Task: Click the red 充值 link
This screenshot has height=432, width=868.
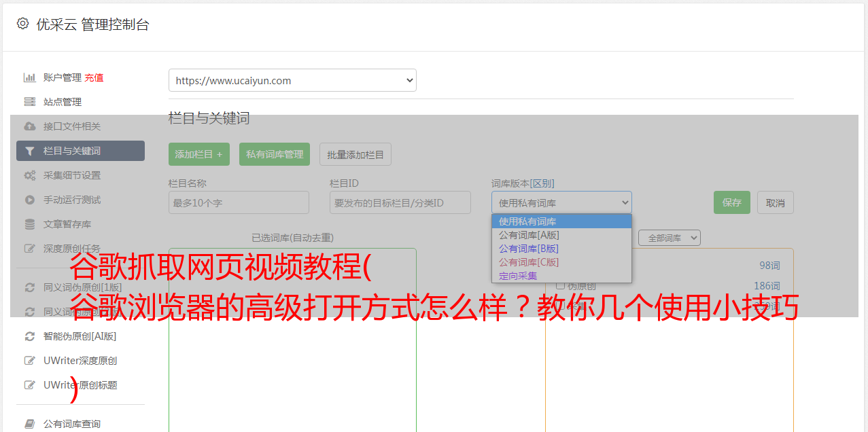Action: point(94,77)
